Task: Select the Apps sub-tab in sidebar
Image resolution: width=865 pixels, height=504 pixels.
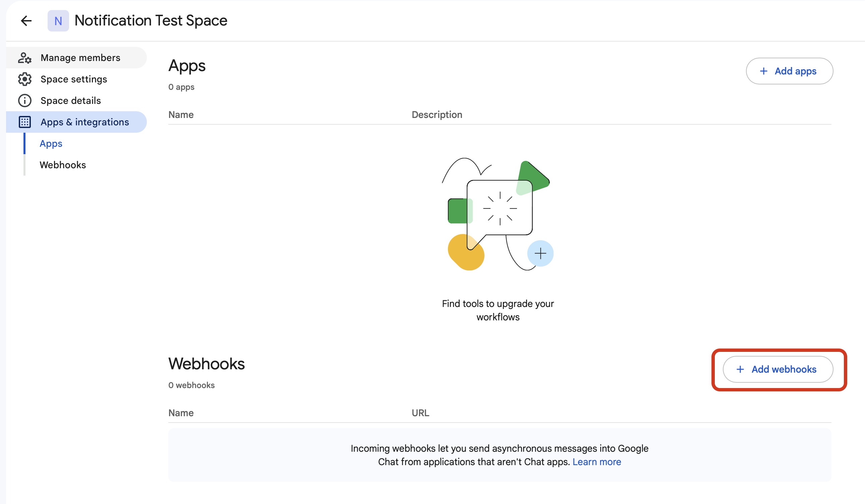Action: (x=51, y=143)
